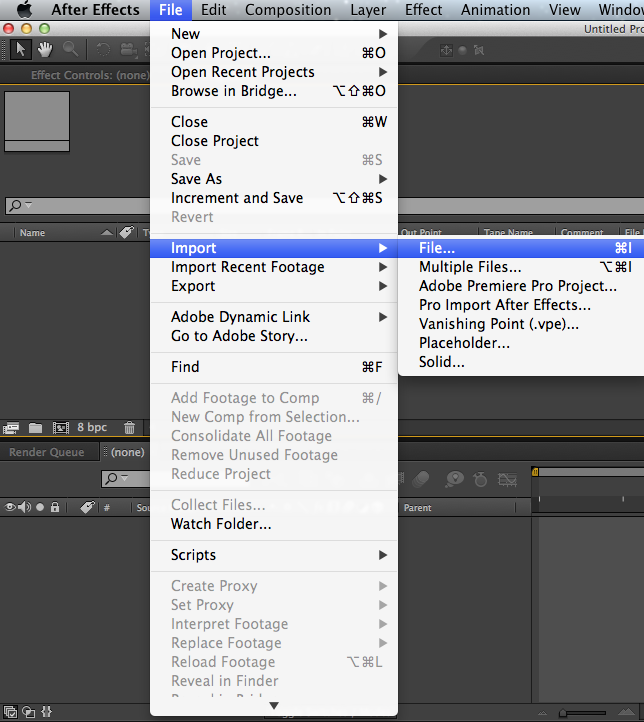Click the trash delete icon in Project panel

129,428
